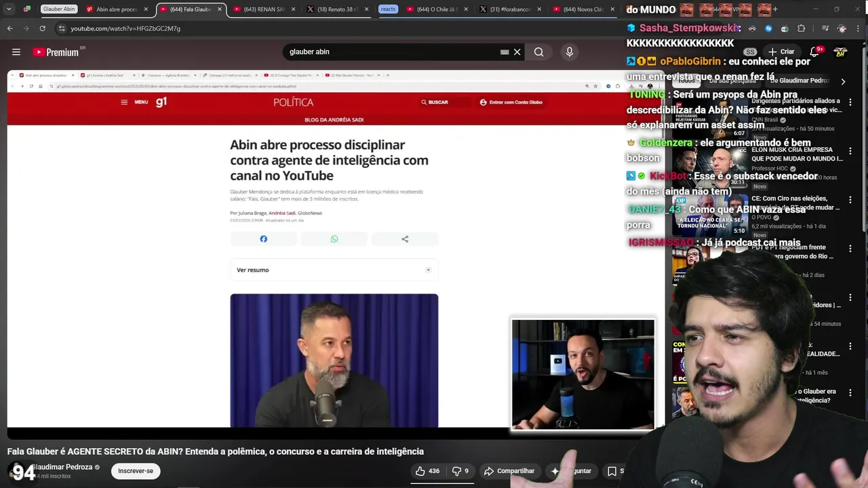
Task: Expand 'Ver resumo' section in article
Action: coord(334,270)
